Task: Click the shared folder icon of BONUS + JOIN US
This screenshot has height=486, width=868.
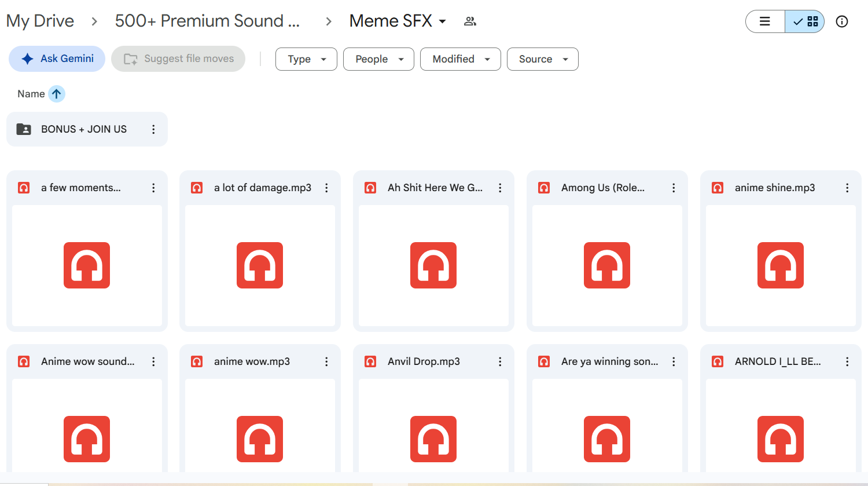Action: (24, 129)
